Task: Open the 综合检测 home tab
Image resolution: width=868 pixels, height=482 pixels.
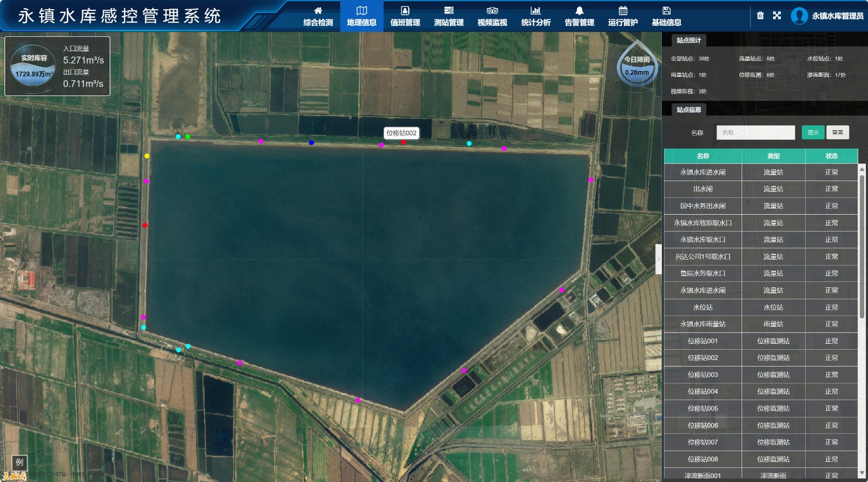Action: (318, 16)
